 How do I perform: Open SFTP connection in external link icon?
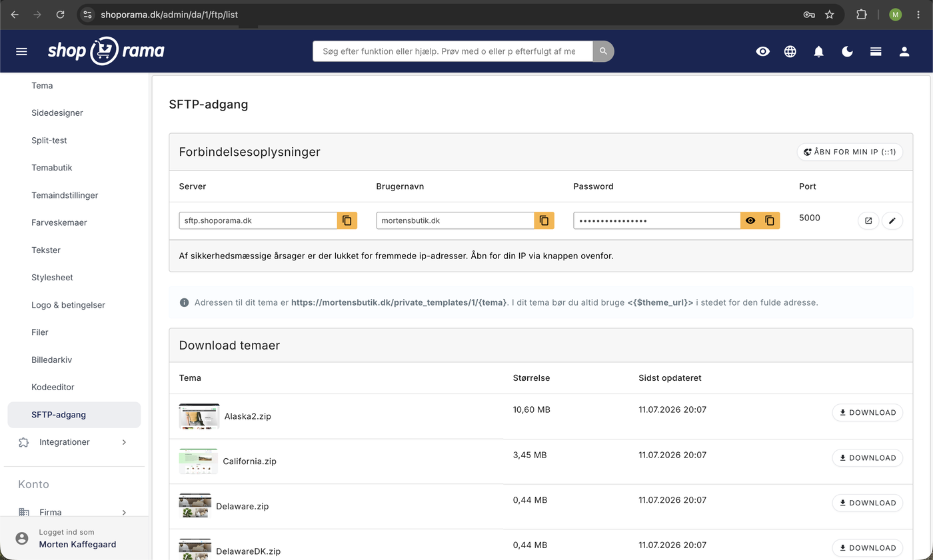[868, 220]
